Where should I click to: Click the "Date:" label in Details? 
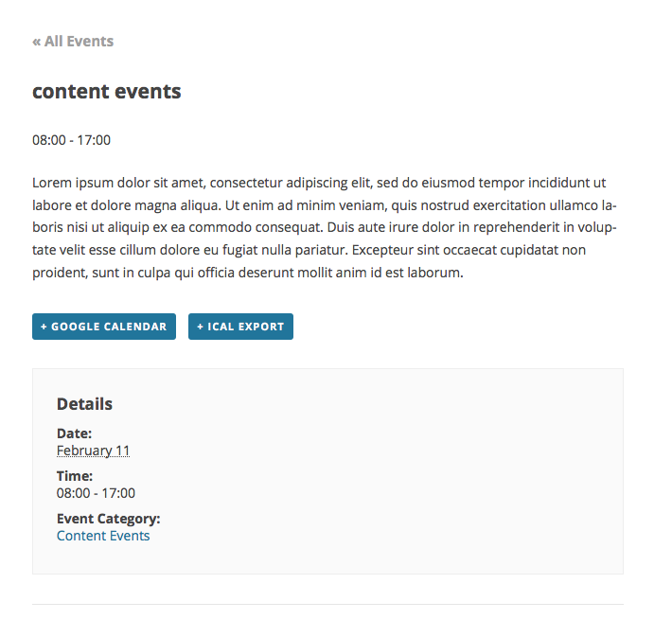click(74, 433)
